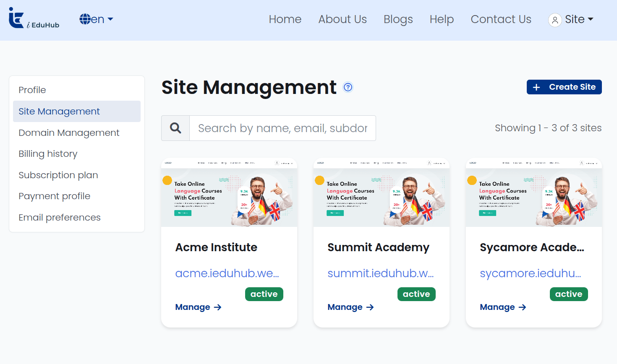This screenshot has height=364, width=617.
Task: Select Billing history in sidebar
Action: point(48,154)
